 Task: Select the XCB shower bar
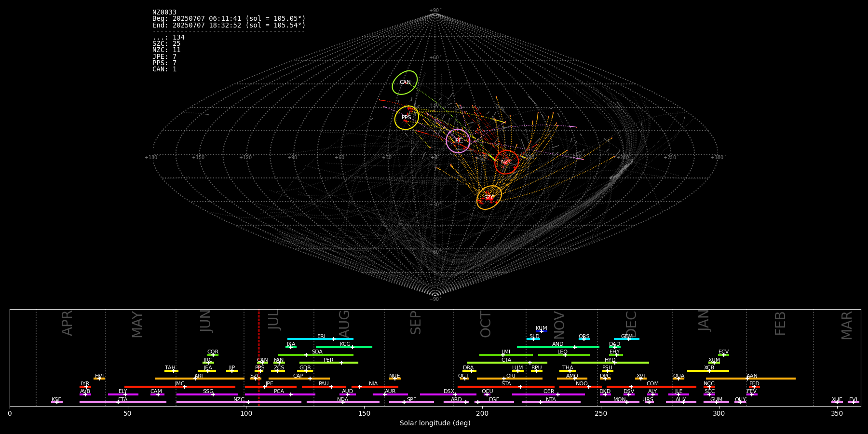point(708,371)
